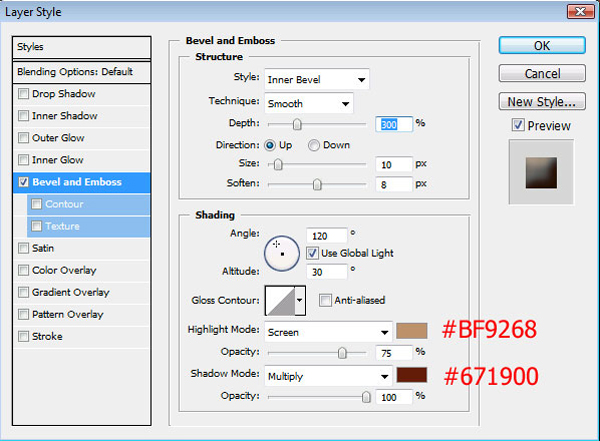600x441 pixels.
Task: Enable the Anti-aliased checkbox
Action: click(x=325, y=300)
